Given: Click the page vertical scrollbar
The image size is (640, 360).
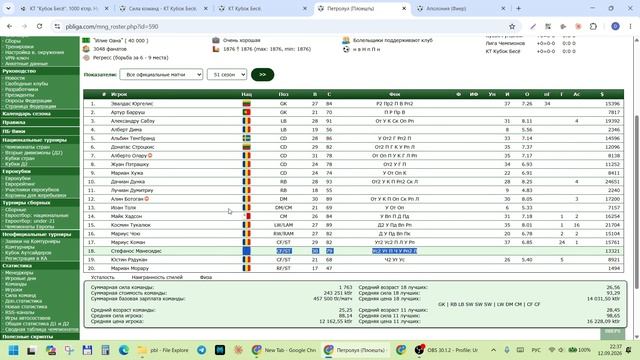Looking at the screenshot, I should [637, 202].
